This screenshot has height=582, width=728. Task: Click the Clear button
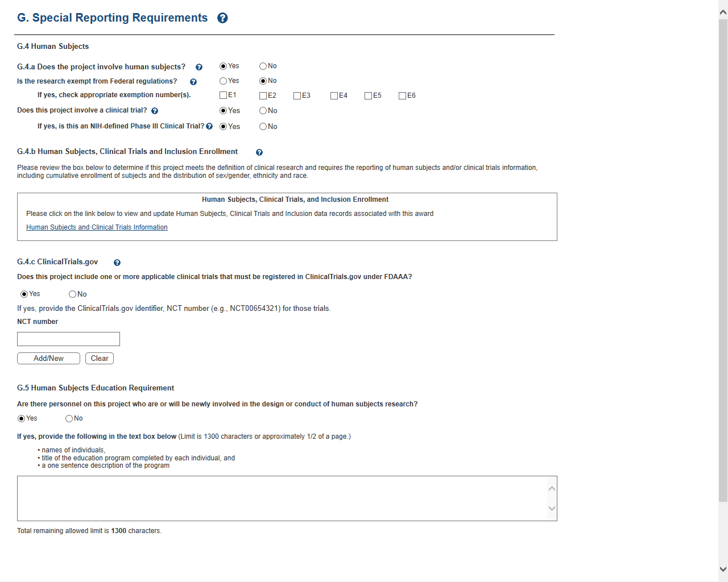point(100,359)
